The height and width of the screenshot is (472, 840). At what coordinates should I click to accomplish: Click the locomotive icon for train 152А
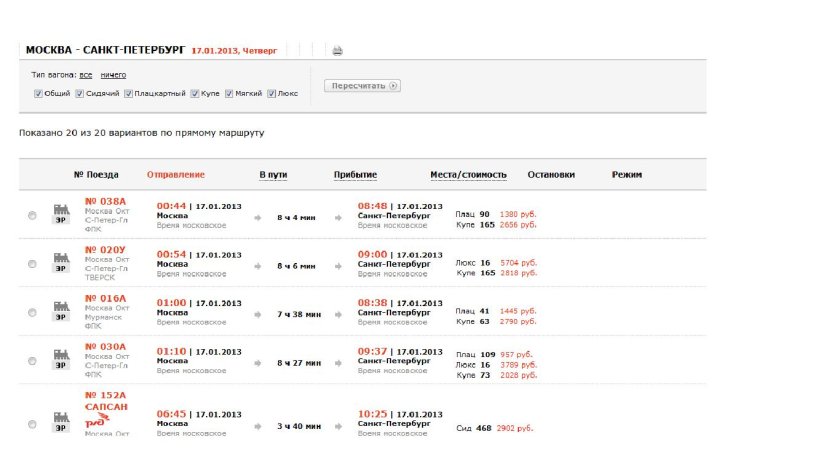(61, 422)
